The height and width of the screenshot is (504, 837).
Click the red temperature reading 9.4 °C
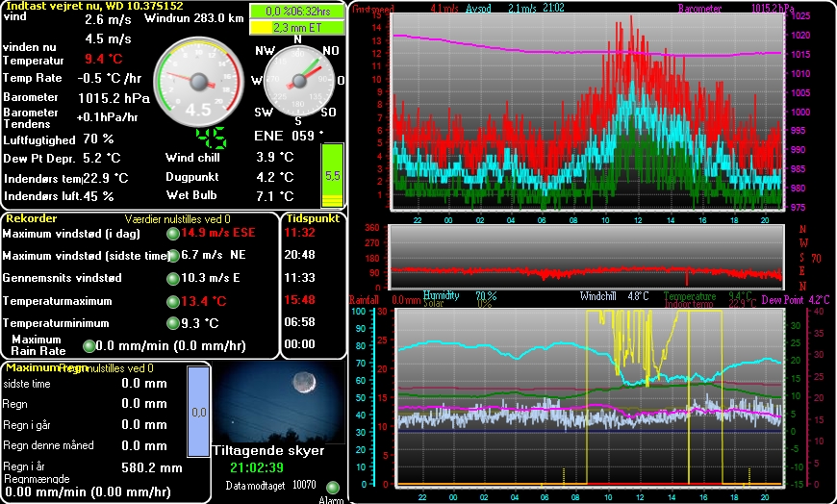click(103, 59)
